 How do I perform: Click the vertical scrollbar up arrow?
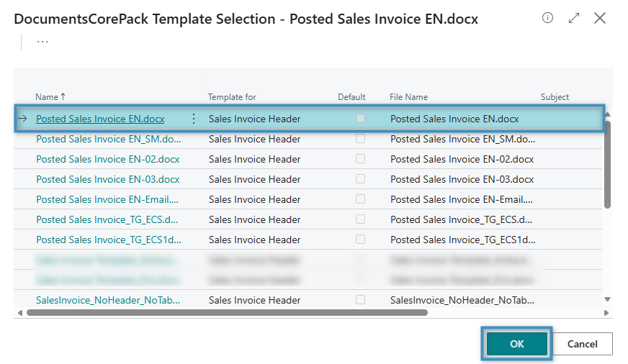(608, 114)
